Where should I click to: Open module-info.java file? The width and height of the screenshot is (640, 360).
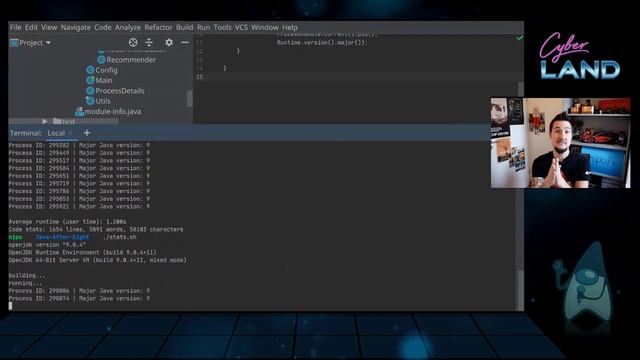[x=113, y=111]
